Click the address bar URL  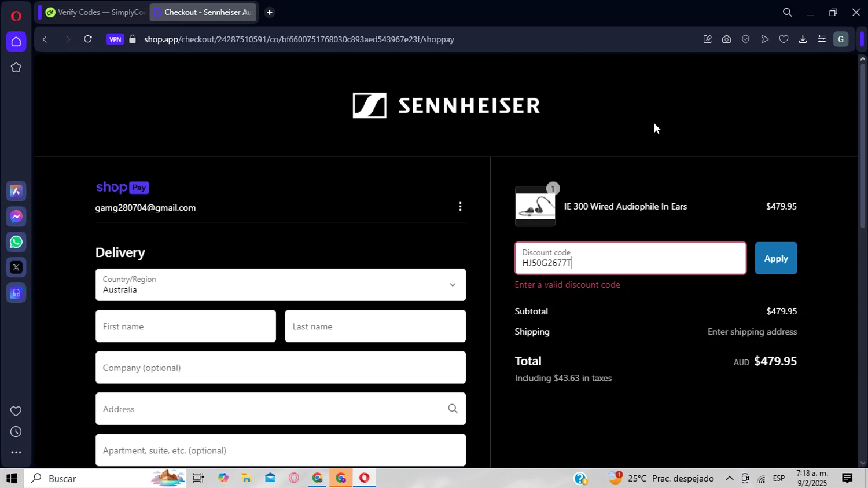pos(299,39)
